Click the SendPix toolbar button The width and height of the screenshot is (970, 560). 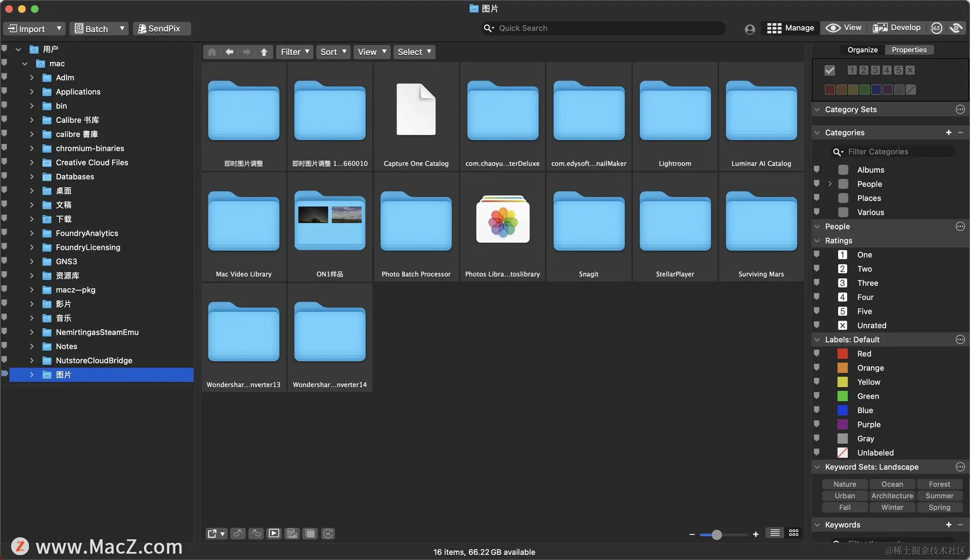pyautogui.click(x=162, y=29)
